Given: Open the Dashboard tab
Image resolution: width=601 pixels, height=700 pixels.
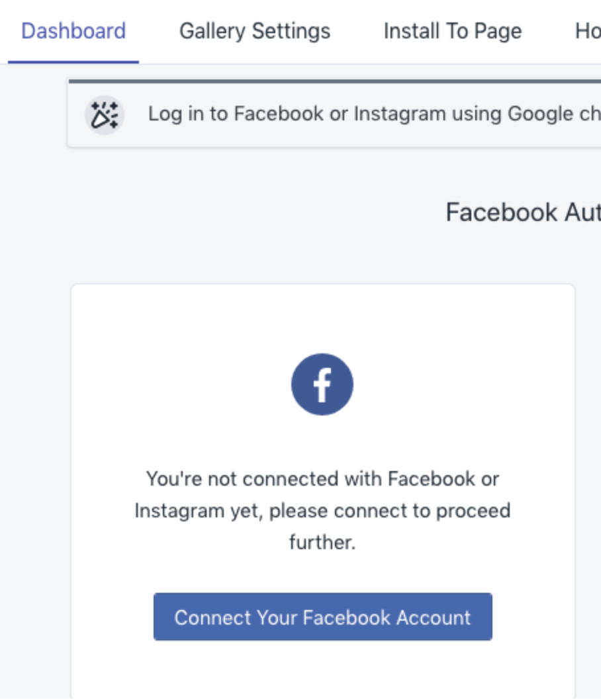Looking at the screenshot, I should pyautogui.click(x=73, y=31).
